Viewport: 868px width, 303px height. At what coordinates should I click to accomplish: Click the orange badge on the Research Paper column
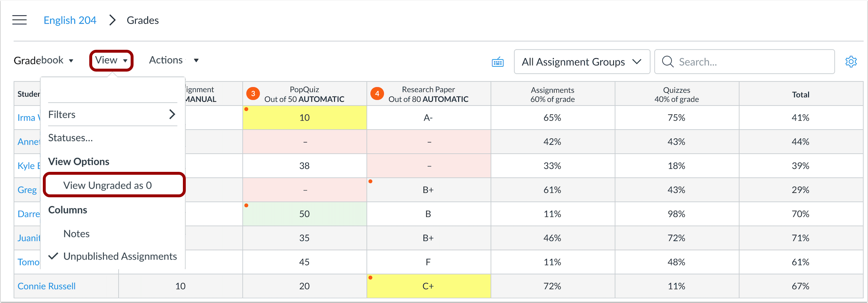[x=377, y=93]
